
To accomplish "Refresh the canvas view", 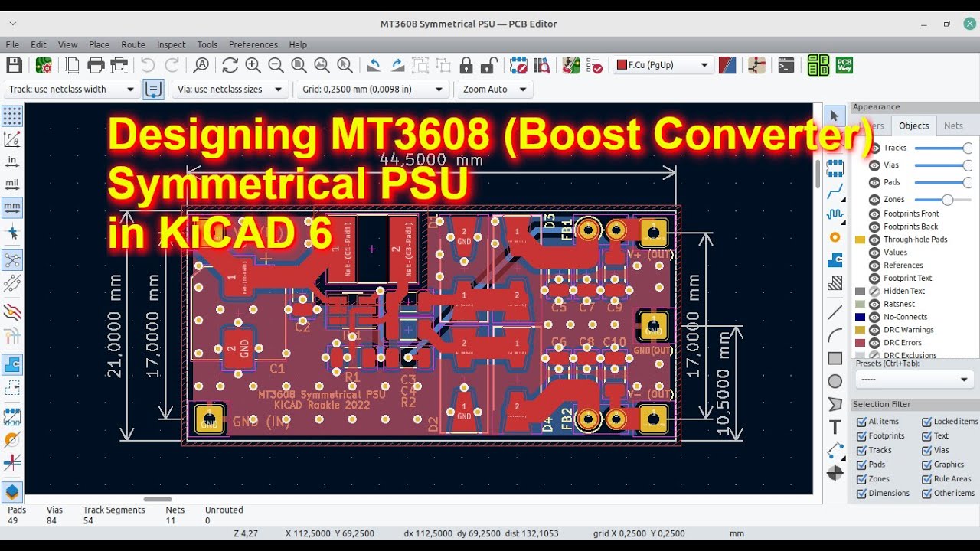I will coord(230,65).
